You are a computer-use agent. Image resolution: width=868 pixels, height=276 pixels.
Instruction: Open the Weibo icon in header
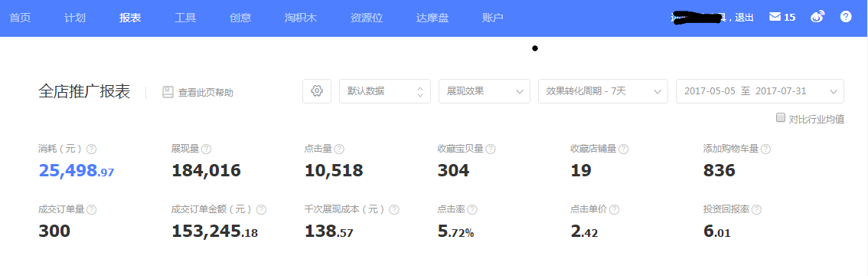pyautogui.click(x=817, y=17)
